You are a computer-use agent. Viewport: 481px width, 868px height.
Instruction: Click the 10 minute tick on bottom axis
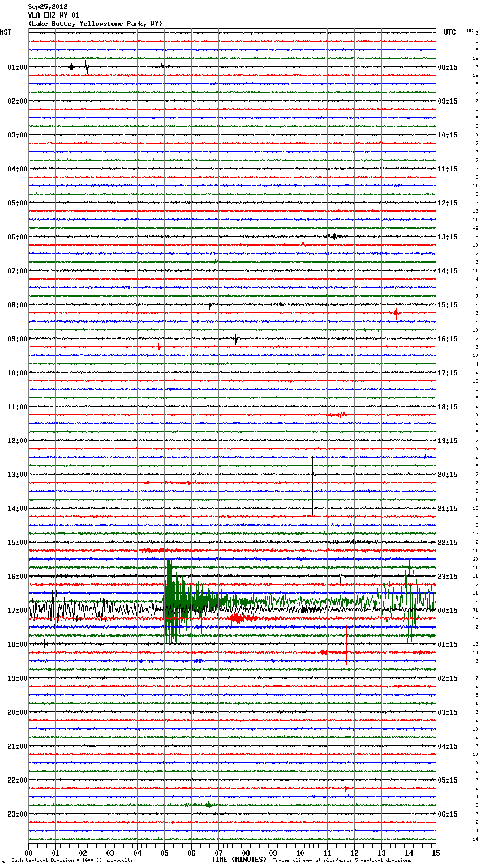300,853
